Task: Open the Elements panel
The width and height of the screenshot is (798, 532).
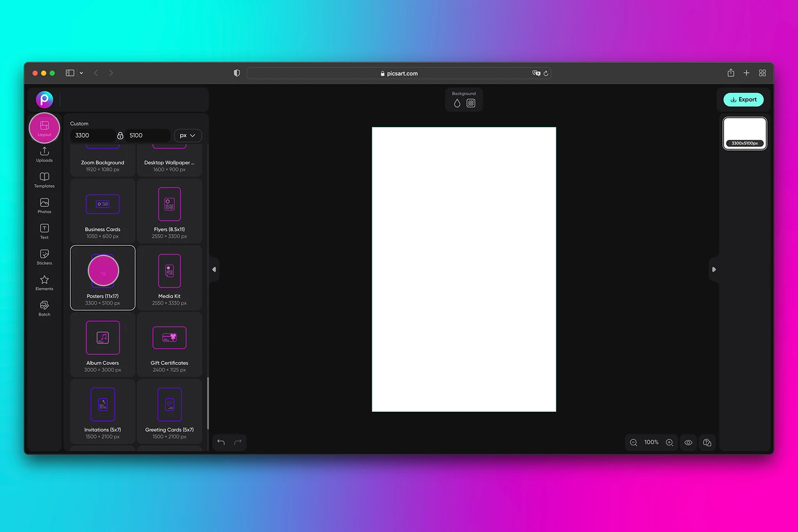Action: click(x=44, y=282)
